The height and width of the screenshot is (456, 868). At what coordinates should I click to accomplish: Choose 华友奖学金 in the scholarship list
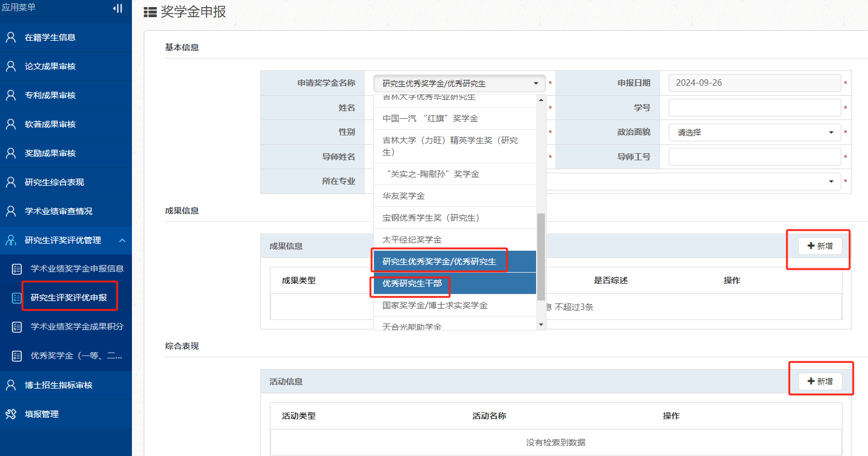[x=404, y=196]
